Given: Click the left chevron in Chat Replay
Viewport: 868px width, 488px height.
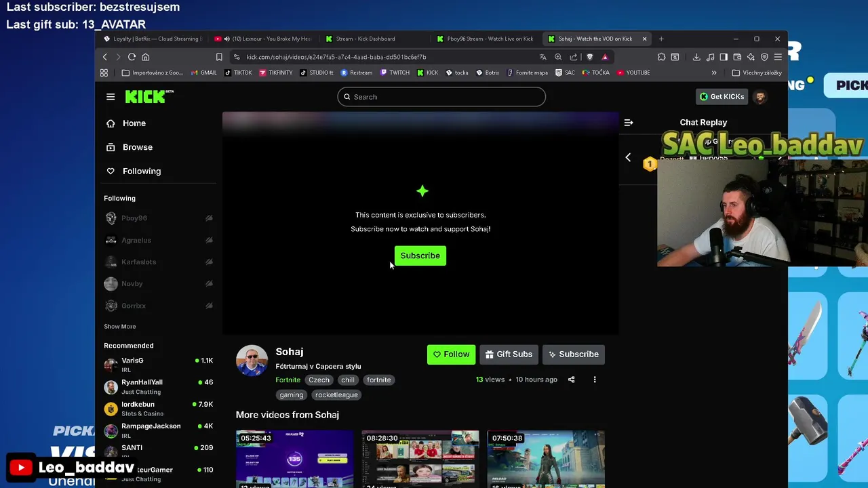Looking at the screenshot, I should 628,157.
